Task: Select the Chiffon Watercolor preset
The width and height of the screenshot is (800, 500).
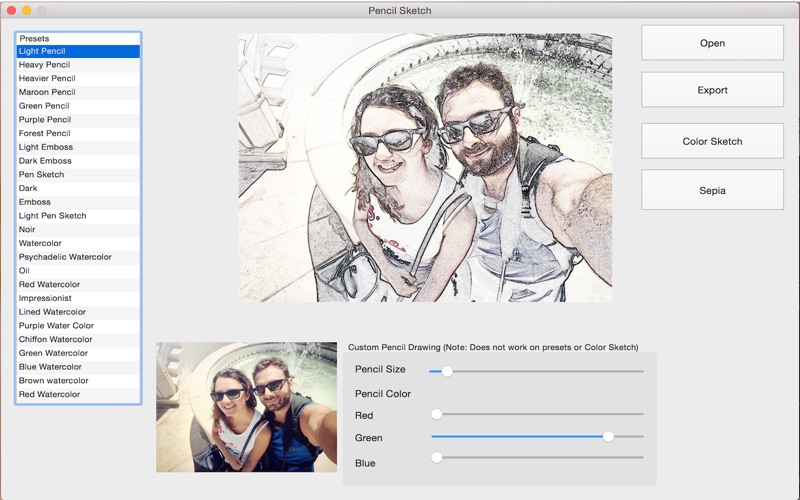Action: tap(54, 339)
